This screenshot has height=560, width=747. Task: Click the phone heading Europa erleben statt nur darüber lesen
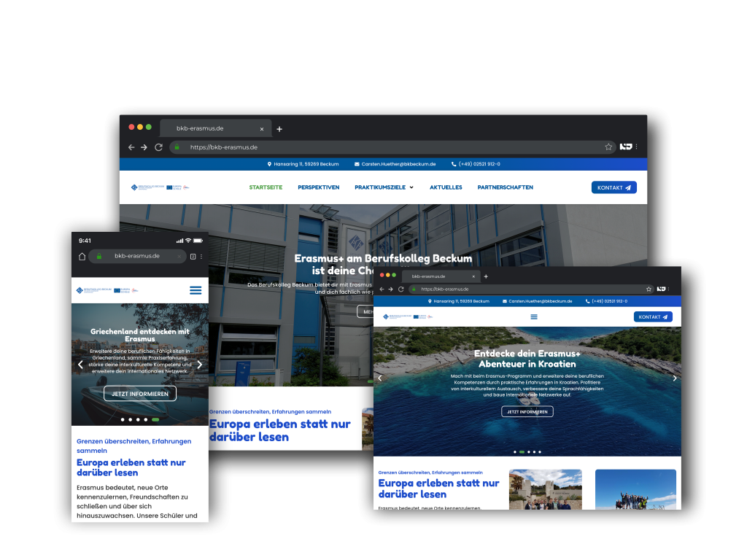click(x=131, y=467)
